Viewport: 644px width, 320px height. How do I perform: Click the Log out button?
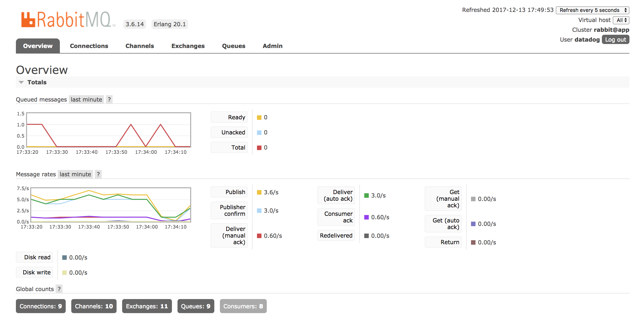coord(615,39)
